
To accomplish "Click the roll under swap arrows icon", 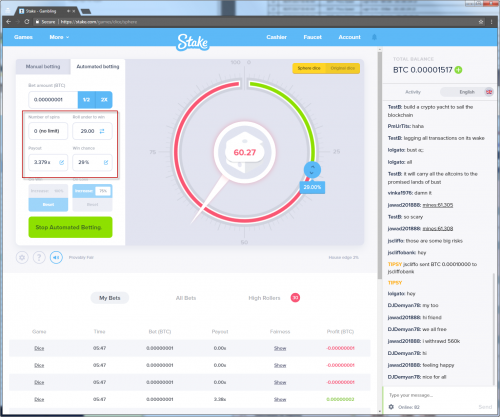I will pyautogui.click(x=102, y=131).
